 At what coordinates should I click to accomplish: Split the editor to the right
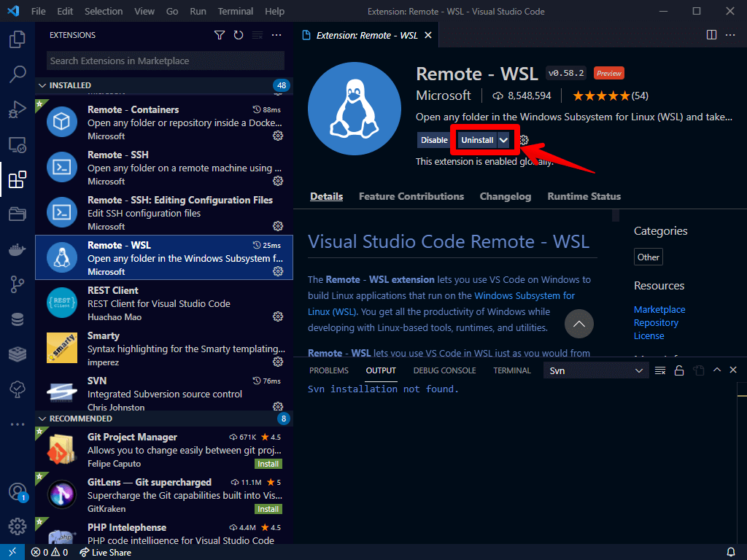tap(711, 34)
